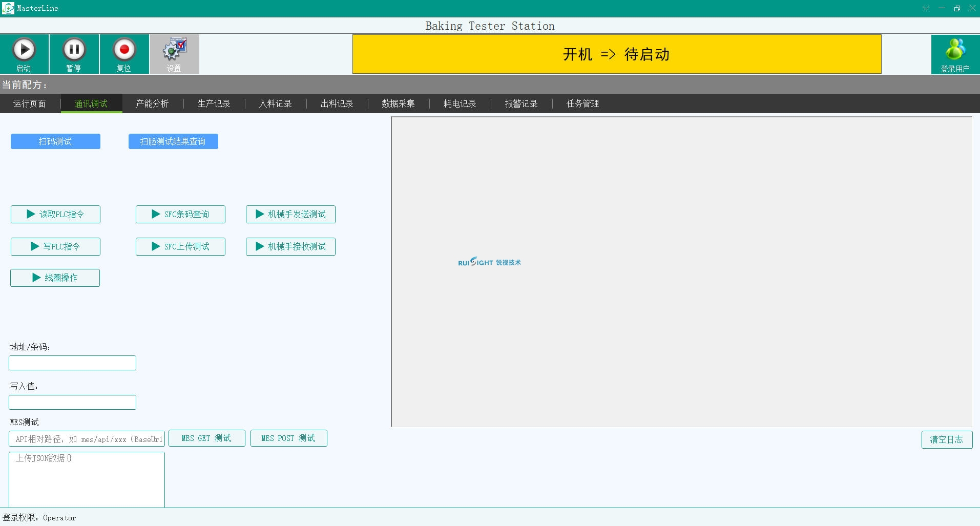This screenshot has width=980, height=526.
Task: Click the 启动 start play icon
Action: tap(24, 50)
